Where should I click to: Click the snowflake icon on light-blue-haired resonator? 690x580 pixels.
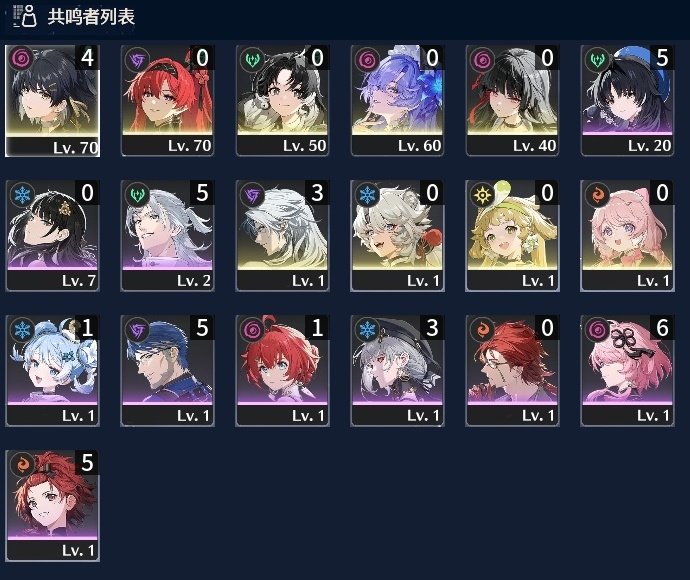[x=22, y=330]
